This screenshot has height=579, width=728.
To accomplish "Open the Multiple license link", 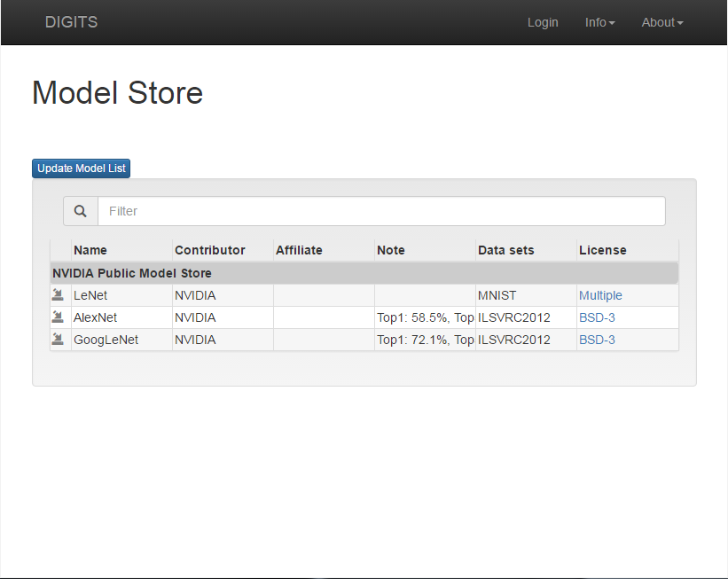I will point(600,295).
